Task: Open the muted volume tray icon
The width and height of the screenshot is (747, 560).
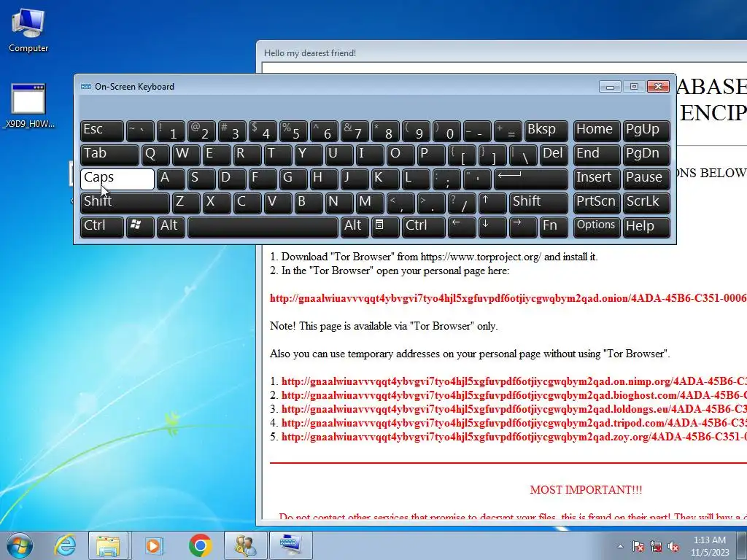Action: [x=673, y=546]
